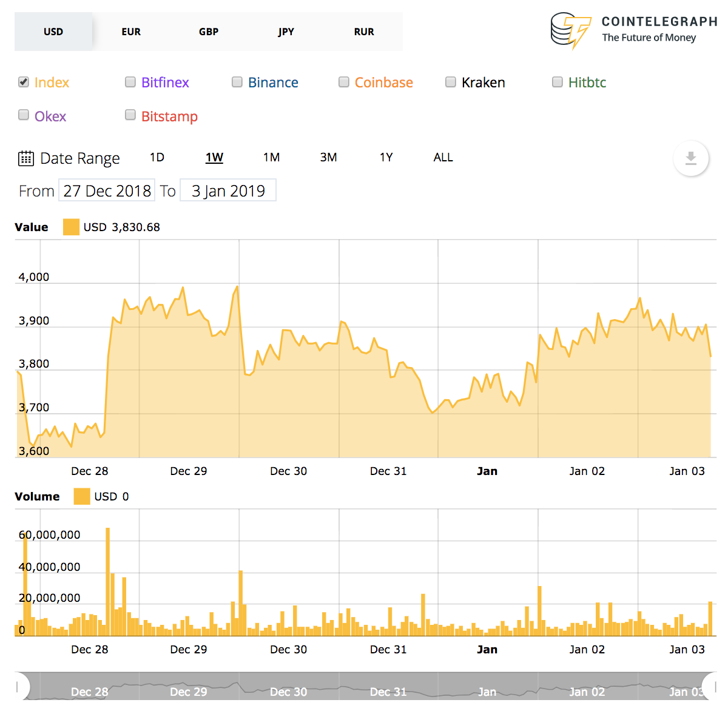The image size is (728, 711).
Task: Select the 1W date range
Action: click(x=214, y=157)
